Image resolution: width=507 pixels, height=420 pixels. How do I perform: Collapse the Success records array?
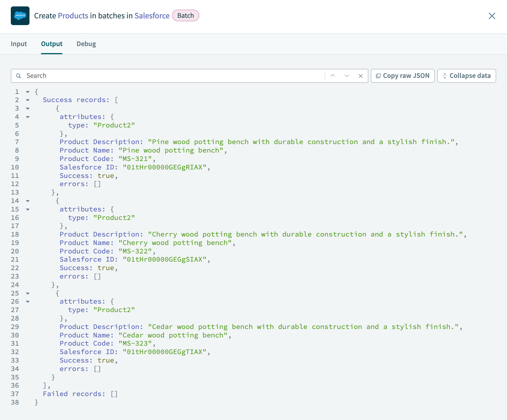click(x=27, y=100)
